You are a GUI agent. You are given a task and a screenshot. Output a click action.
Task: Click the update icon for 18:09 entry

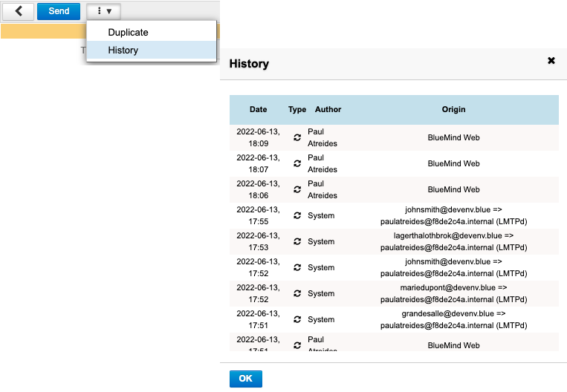tap(297, 138)
